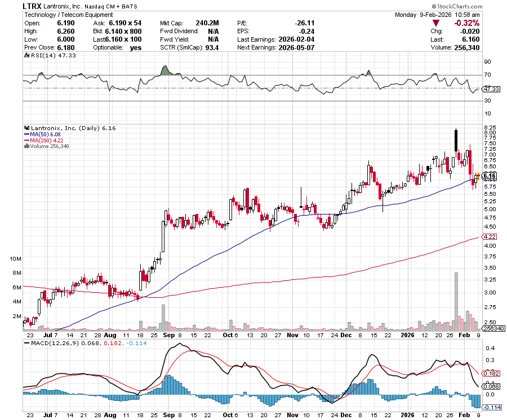Click the 'RSI(14) 47.33' indicator label
The width and height of the screenshot is (507, 420).
tap(54, 55)
